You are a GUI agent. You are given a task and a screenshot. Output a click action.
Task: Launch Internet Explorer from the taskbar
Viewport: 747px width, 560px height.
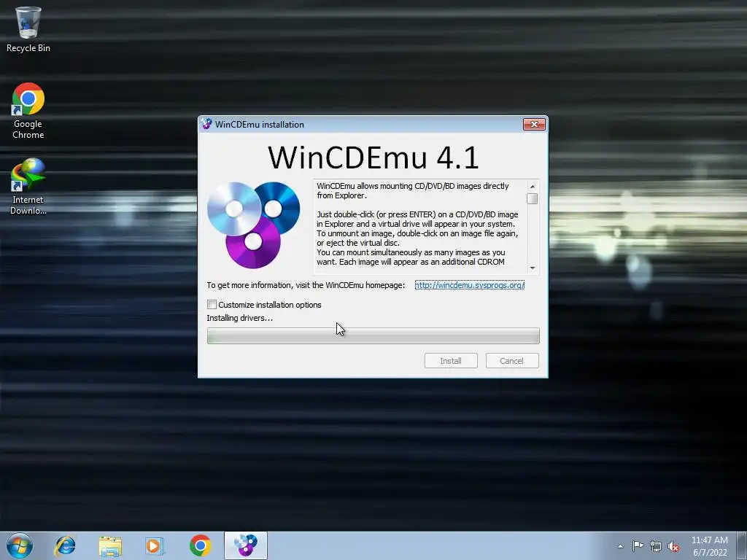(x=65, y=545)
